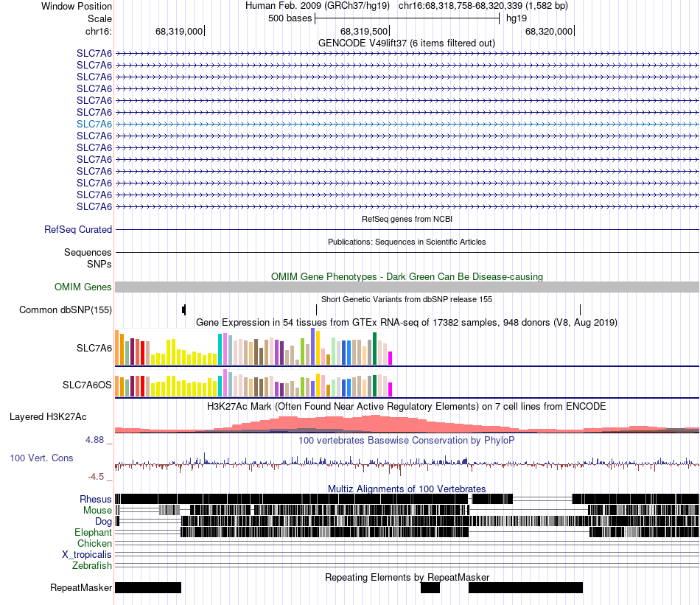The width and height of the screenshot is (700, 605).
Task: Open the Common dbSNP(155) track label
Action: coord(65,310)
